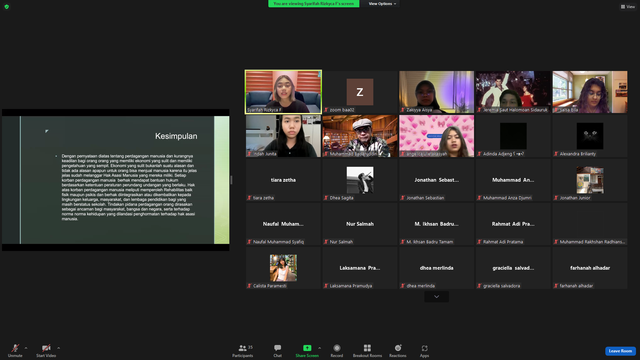640x360 pixels.
Task: Click the green Share Screen icon
Action: coord(307,348)
